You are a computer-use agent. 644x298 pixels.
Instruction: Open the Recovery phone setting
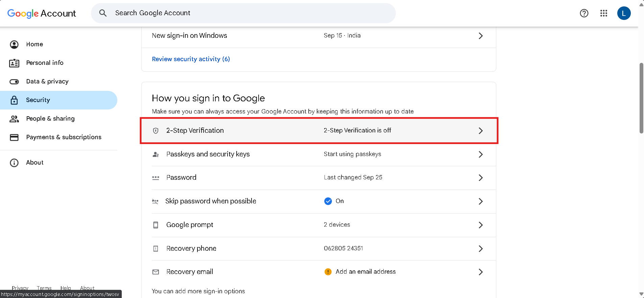[x=191, y=249]
